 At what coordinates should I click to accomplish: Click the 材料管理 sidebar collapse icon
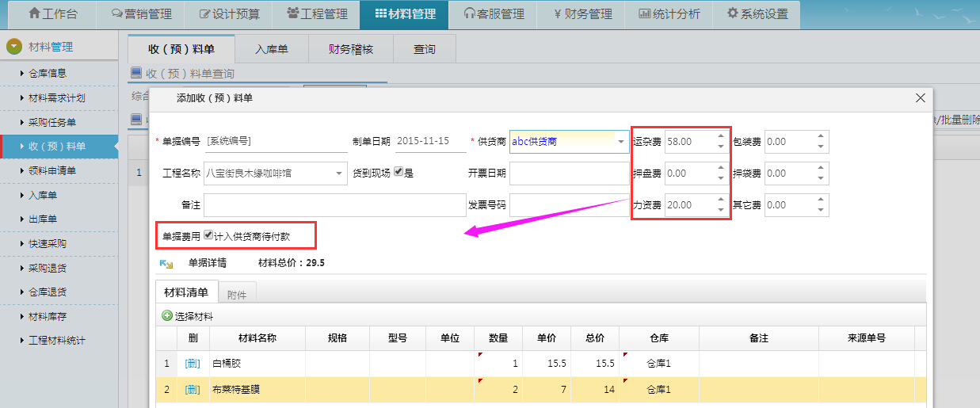tap(14, 47)
